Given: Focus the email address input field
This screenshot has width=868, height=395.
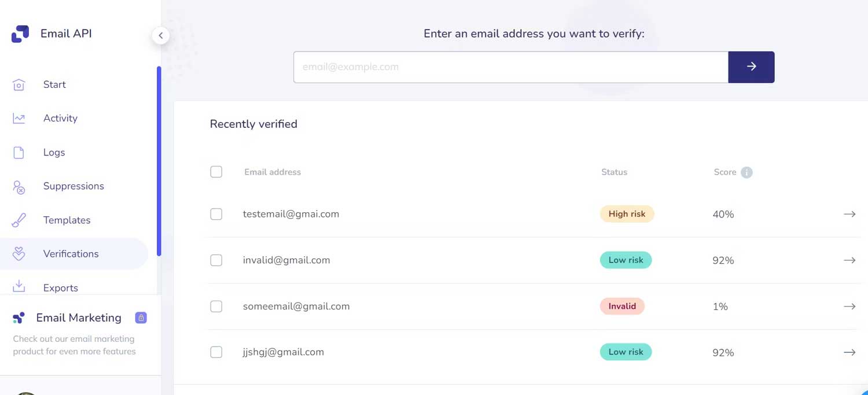Looking at the screenshot, I should tap(510, 67).
